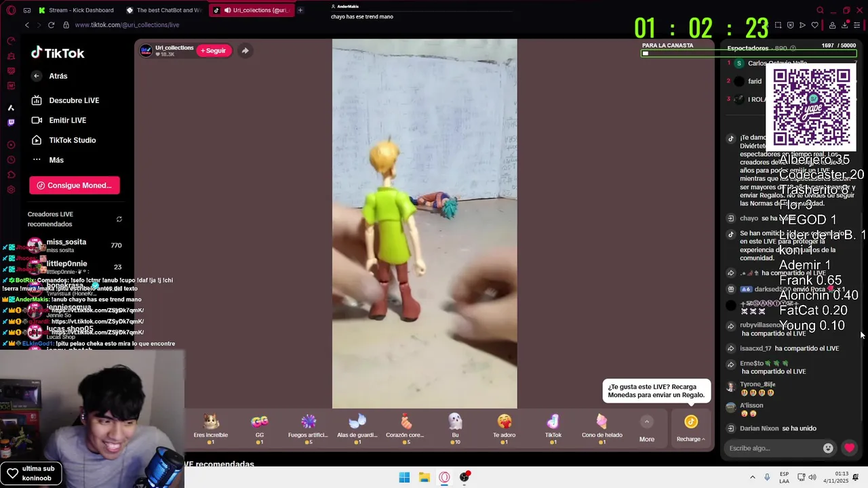The height and width of the screenshot is (488, 868).
Task: Open Opera snapshot capture tool icon
Action: (x=778, y=25)
